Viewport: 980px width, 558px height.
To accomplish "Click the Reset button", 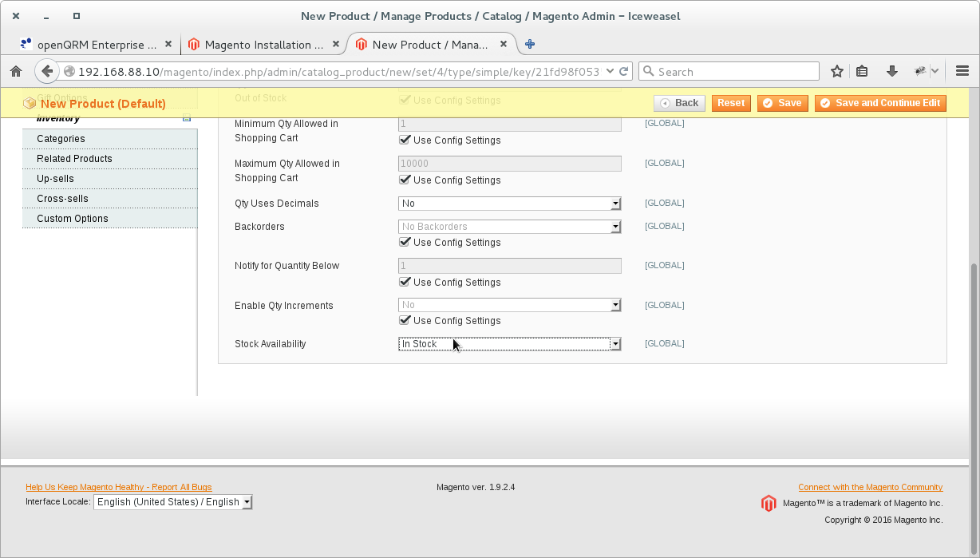I will tap(731, 103).
